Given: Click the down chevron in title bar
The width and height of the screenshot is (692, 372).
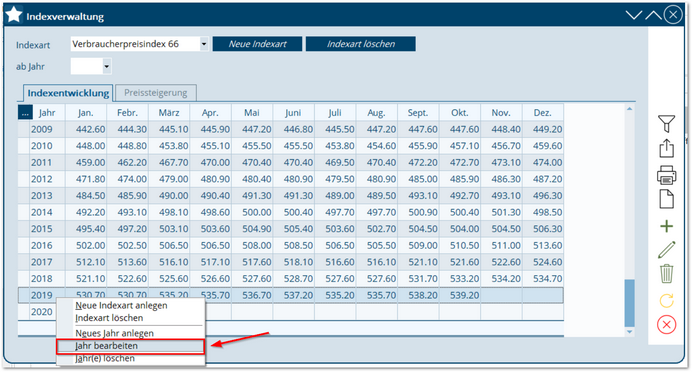Looking at the screenshot, I should pos(633,15).
